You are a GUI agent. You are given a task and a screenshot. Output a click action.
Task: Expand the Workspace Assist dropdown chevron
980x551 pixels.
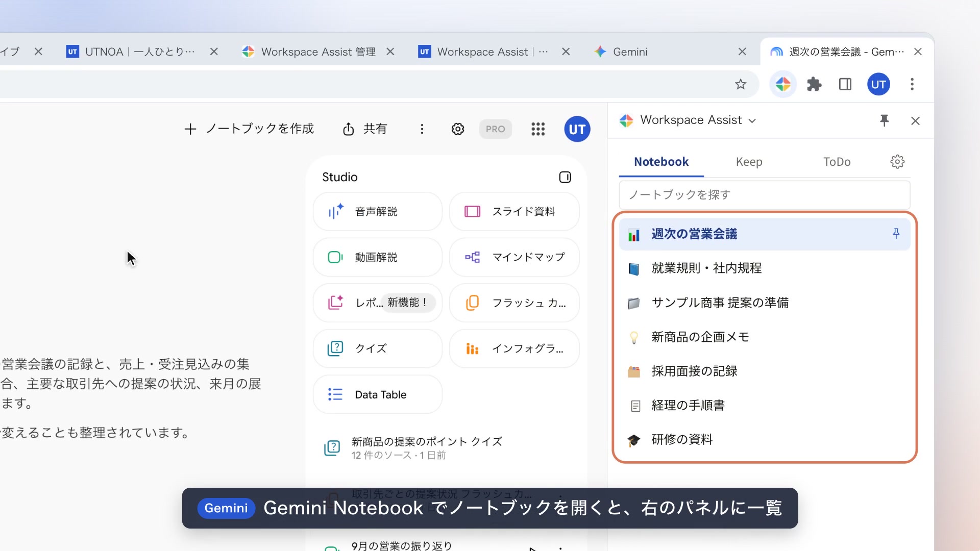pos(752,121)
